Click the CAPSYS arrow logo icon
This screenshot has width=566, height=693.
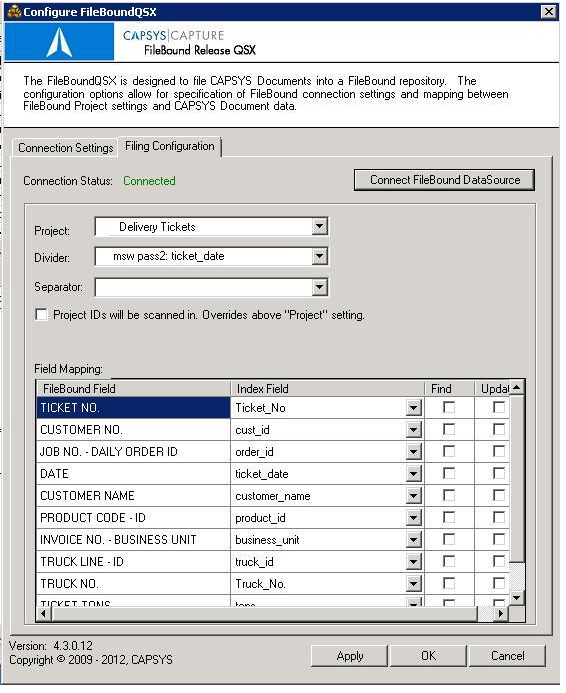tap(59, 42)
